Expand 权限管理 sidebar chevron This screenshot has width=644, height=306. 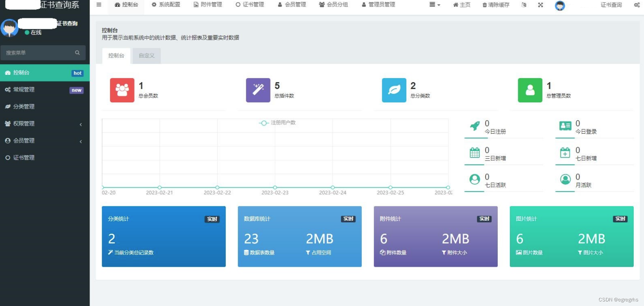click(81, 124)
